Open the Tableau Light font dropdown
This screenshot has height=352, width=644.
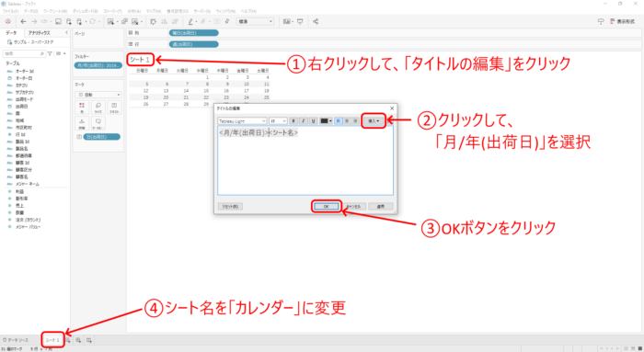[x=242, y=121]
